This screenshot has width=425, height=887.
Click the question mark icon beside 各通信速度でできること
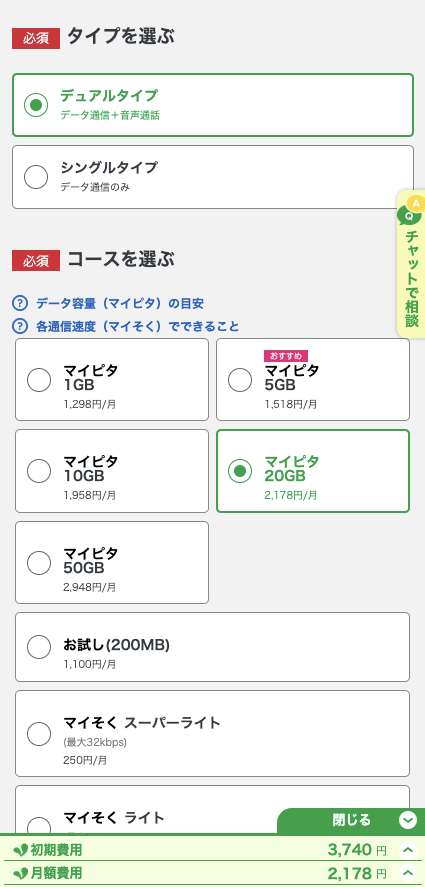tap(20, 326)
